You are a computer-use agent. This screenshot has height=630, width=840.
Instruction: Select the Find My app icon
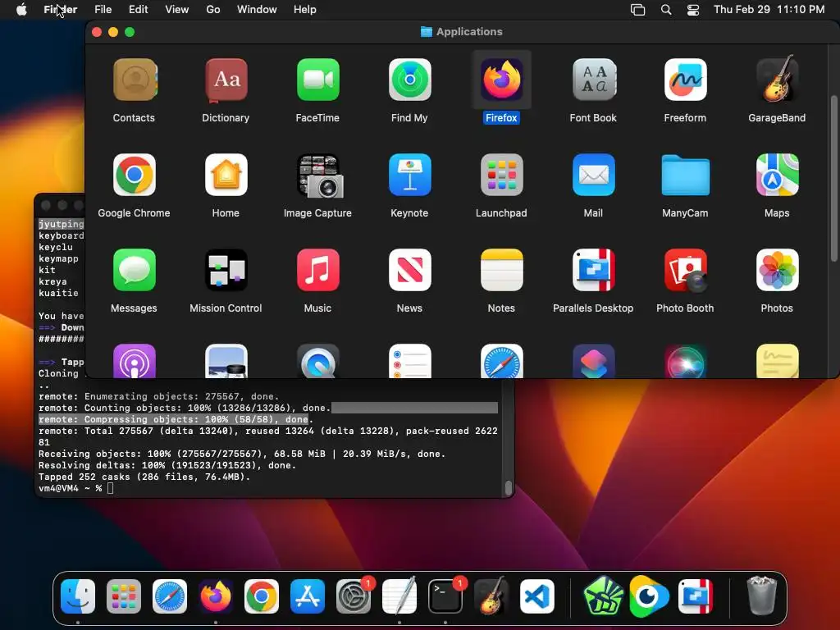[410, 80]
